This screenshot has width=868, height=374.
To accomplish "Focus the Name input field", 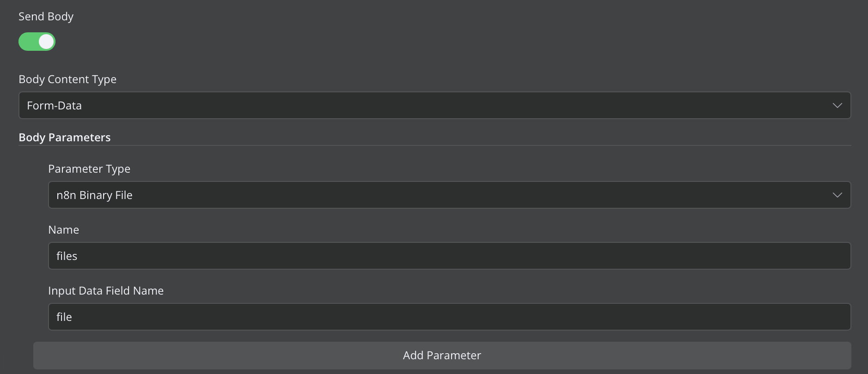I will coord(449,256).
